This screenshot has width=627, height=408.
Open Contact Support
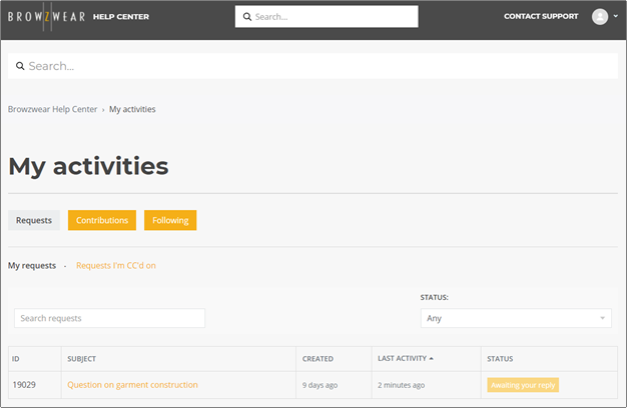click(541, 16)
